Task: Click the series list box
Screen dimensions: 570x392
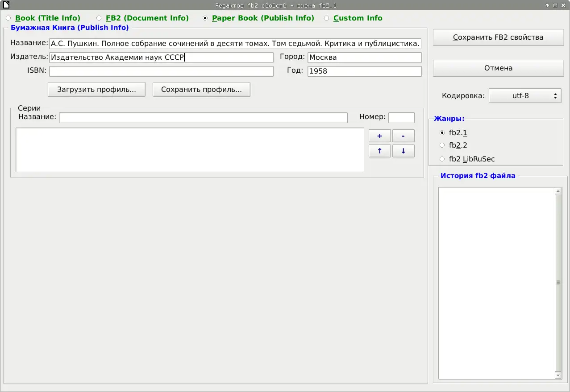Action: 190,150
